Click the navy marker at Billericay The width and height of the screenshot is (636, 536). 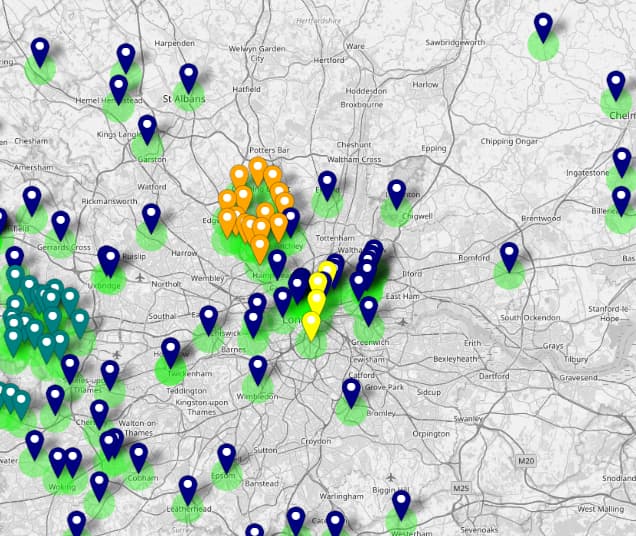pos(621,200)
